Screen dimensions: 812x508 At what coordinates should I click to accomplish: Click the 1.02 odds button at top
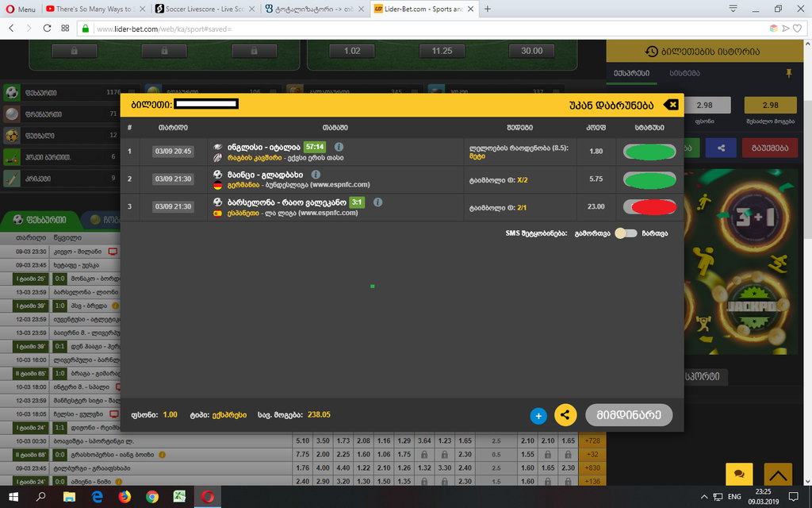pos(352,51)
